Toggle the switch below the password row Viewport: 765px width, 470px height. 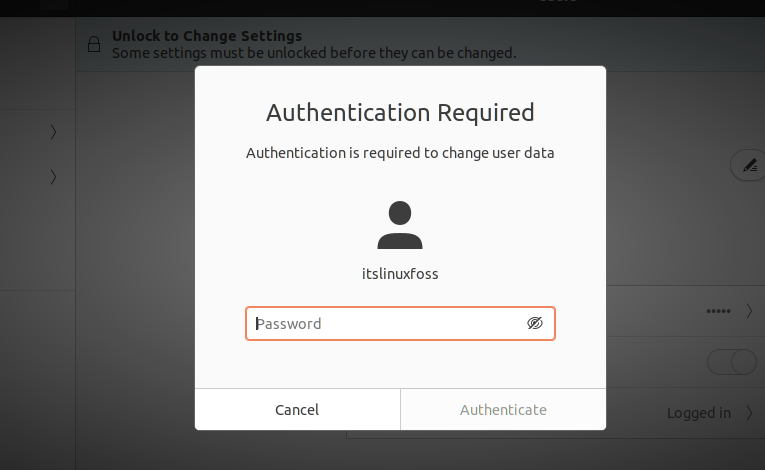(x=732, y=362)
